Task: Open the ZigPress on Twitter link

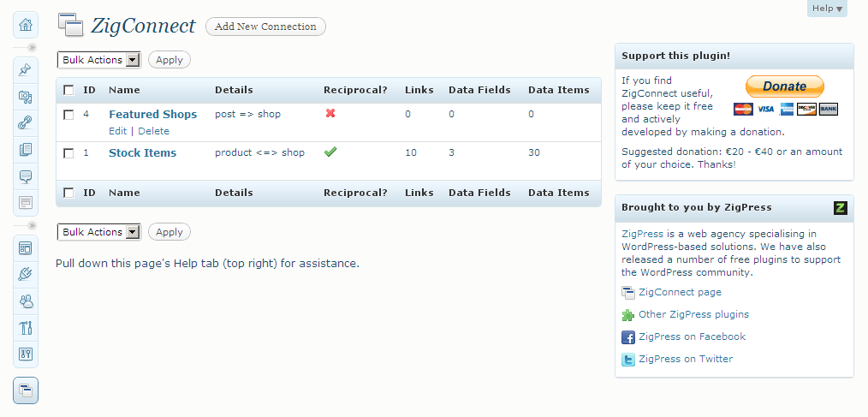Action: (686, 359)
